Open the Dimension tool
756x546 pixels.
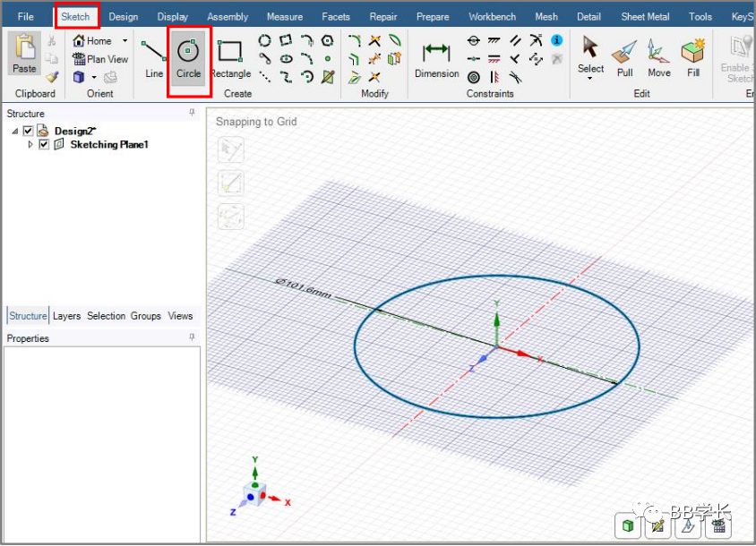click(437, 60)
